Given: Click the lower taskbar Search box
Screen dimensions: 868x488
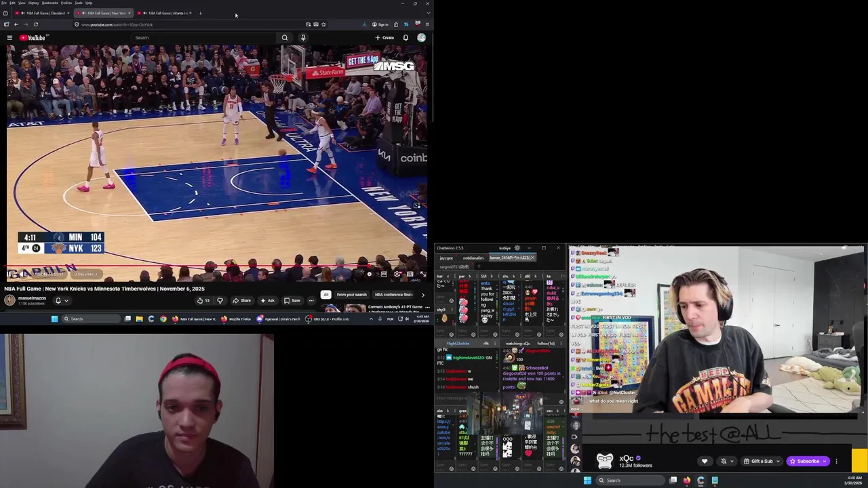Looking at the screenshot, I should (631, 481).
